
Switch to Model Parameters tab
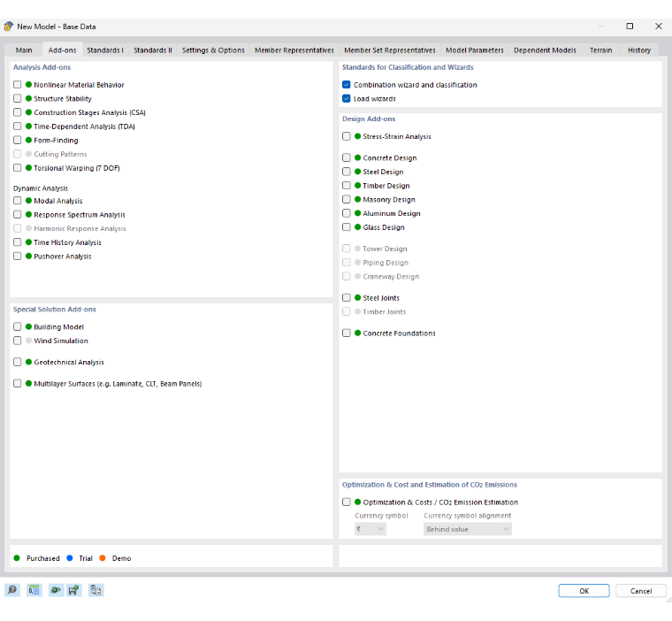click(475, 50)
